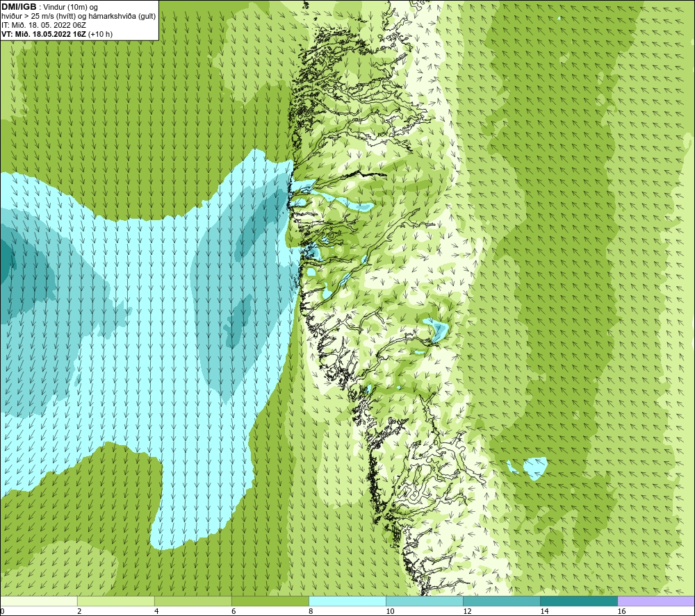Click the 6–8 m/s dark green legend swatch
695x616 pixels.
tap(270, 601)
